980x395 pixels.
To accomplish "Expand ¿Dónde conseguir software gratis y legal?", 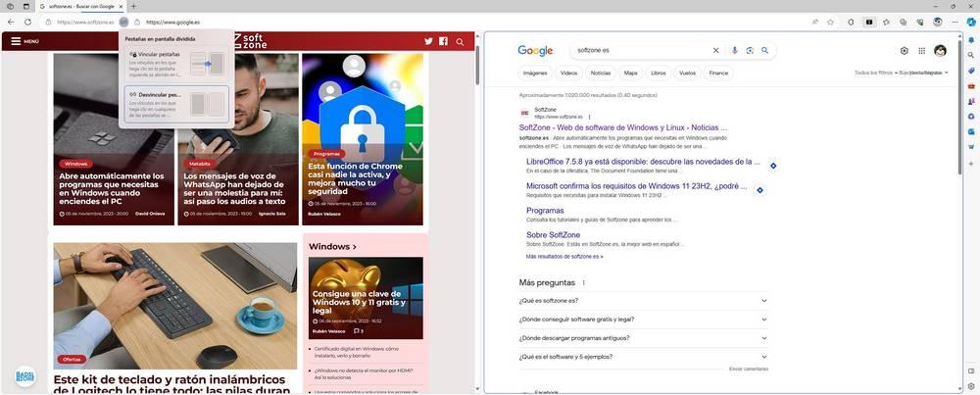I will pyautogui.click(x=643, y=319).
